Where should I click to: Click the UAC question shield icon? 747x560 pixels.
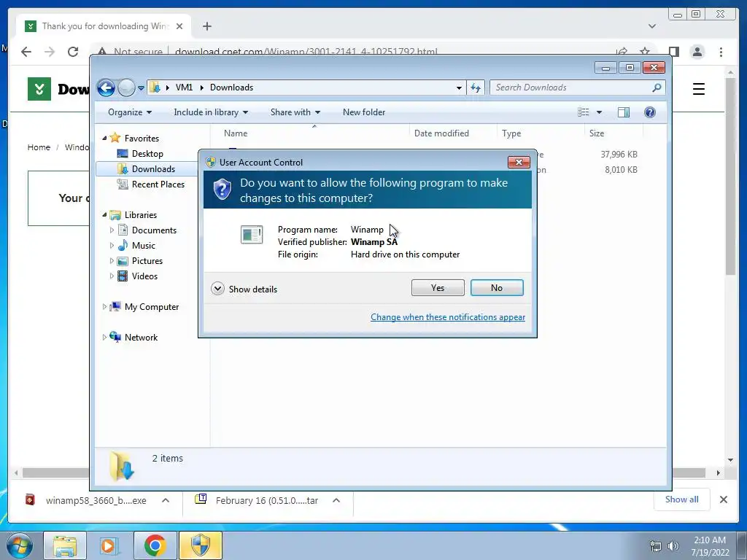pyautogui.click(x=222, y=189)
